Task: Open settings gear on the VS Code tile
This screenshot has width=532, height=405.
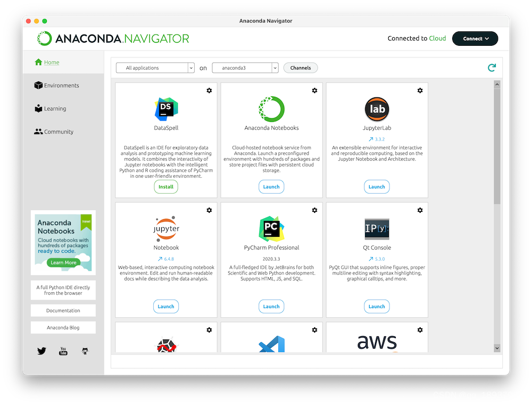Action: [314, 330]
